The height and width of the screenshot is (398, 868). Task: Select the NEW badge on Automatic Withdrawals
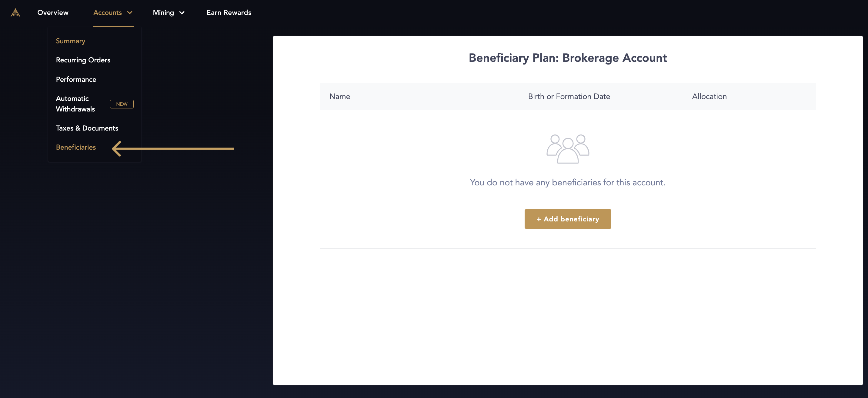point(121,104)
